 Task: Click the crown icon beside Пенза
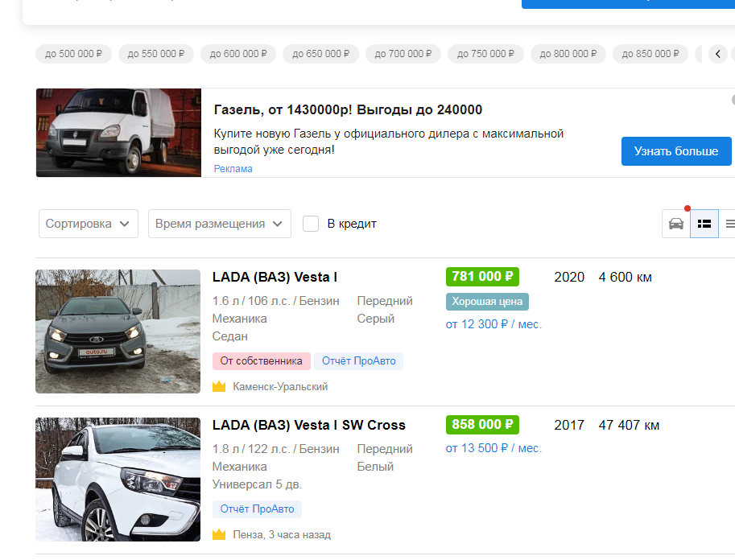tap(219, 535)
